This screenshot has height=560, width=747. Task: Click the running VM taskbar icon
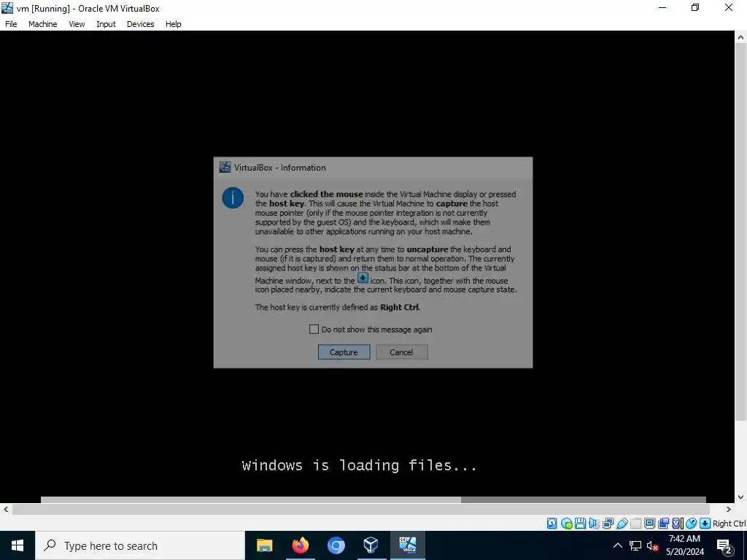pos(407,545)
